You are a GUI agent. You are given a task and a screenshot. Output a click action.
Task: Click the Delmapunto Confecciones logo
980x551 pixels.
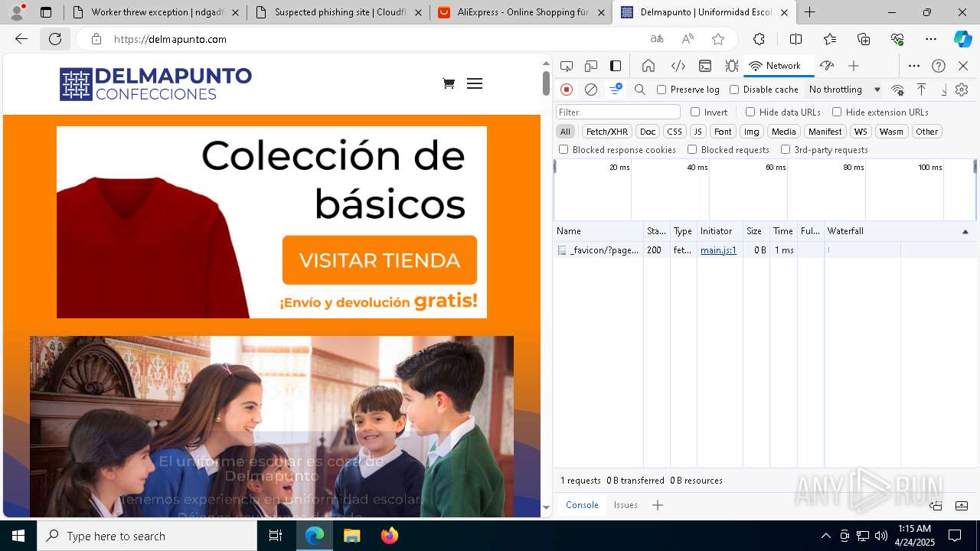[x=155, y=84]
